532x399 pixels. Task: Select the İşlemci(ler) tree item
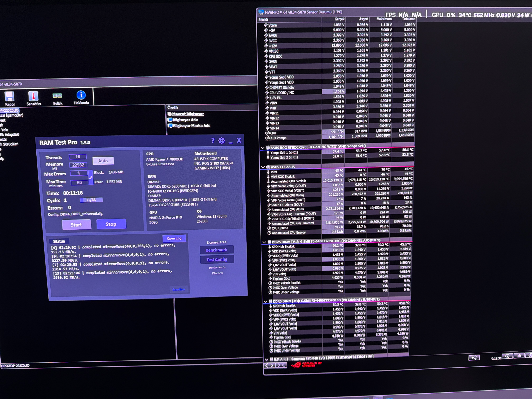tap(12, 115)
